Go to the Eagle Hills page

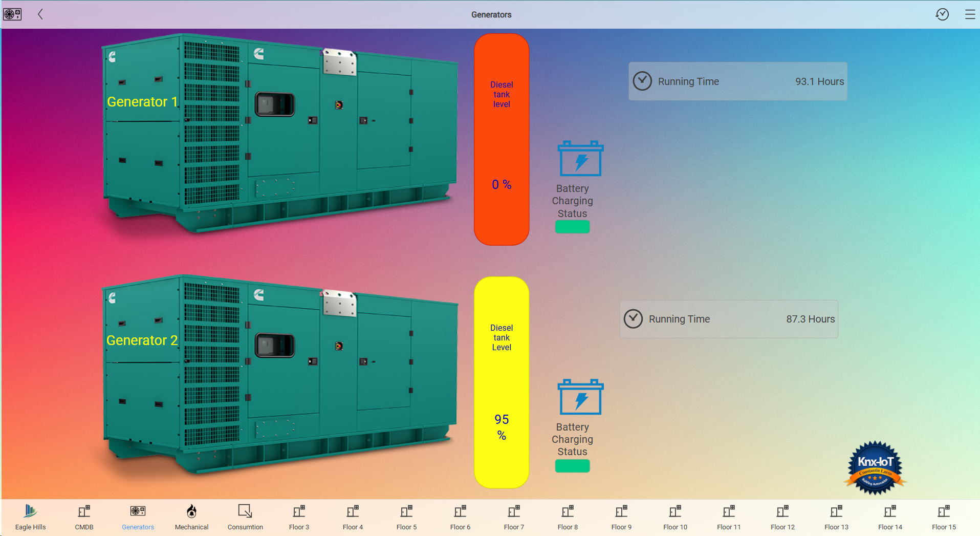coord(31,516)
